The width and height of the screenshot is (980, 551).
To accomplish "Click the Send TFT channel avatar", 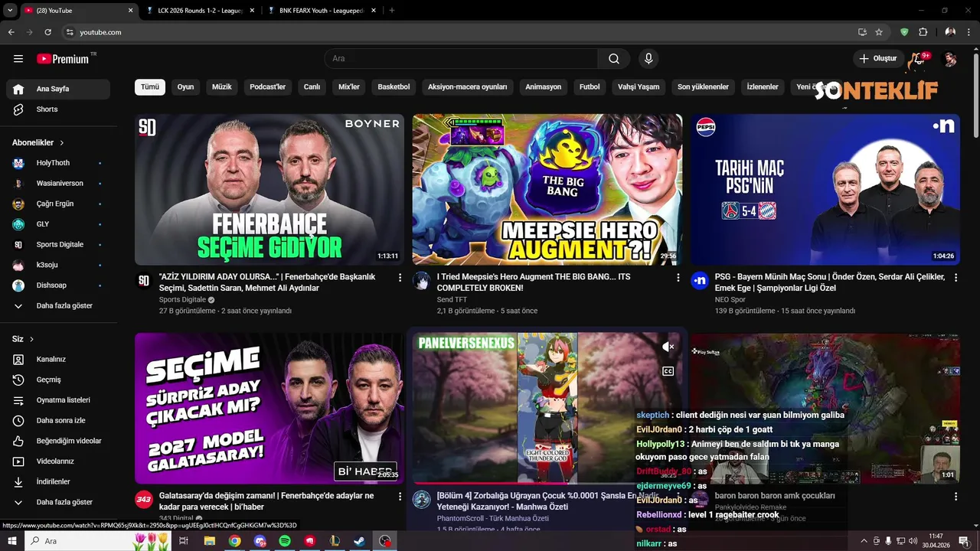I will [x=421, y=281].
